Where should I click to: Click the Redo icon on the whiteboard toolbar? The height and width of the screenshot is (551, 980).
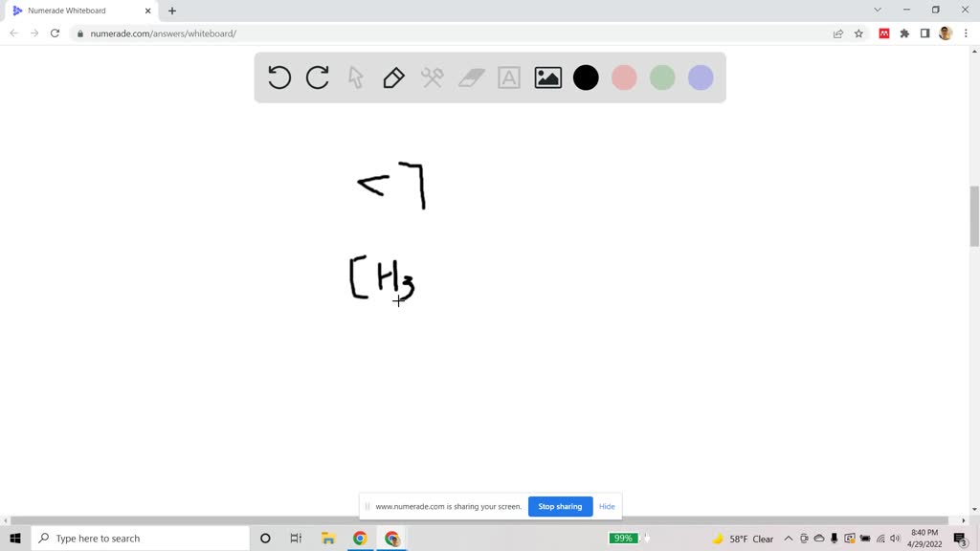tap(317, 77)
